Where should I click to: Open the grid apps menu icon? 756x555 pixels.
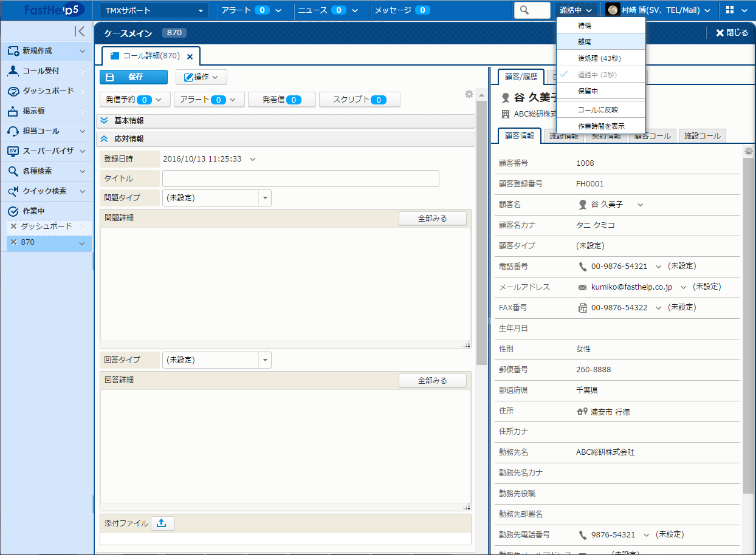click(730, 10)
